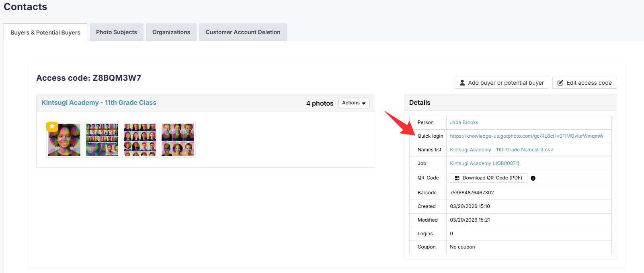Select the third group photo thumbnail
The width and height of the screenshot is (644, 273).
[x=140, y=140]
